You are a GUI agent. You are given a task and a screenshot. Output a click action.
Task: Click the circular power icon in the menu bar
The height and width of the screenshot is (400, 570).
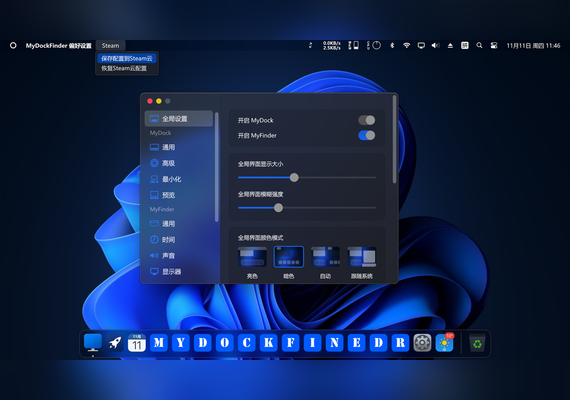(377, 45)
